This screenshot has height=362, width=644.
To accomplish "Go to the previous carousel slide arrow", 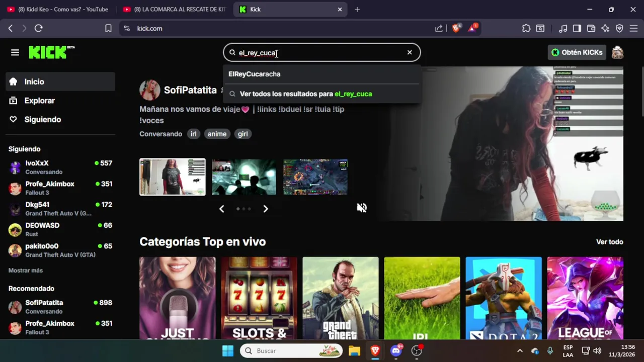I will click(x=221, y=209).
